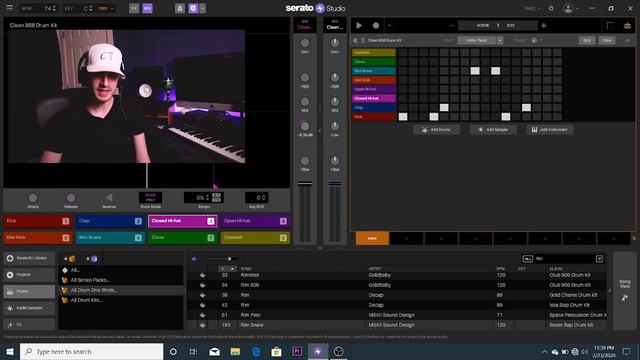640x360 pixels.
Task: Click in the Windows search box
Action: pyautogui.click(x=91, y=351)
